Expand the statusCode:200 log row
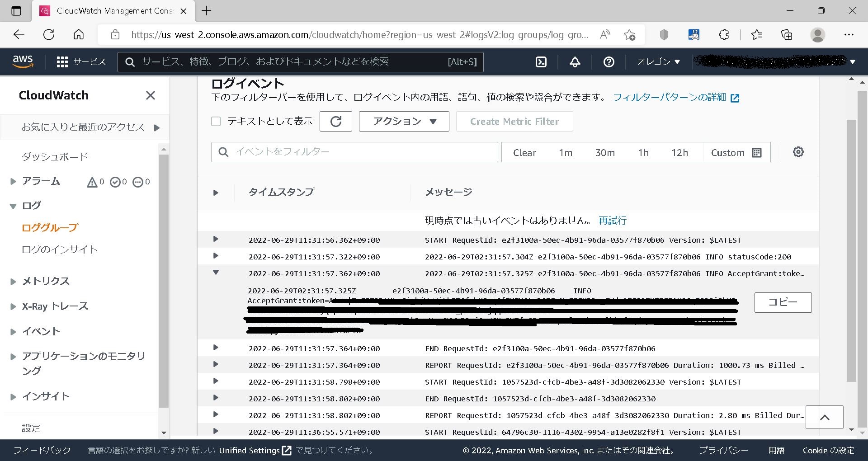868x461 pixels. [216, 256]
